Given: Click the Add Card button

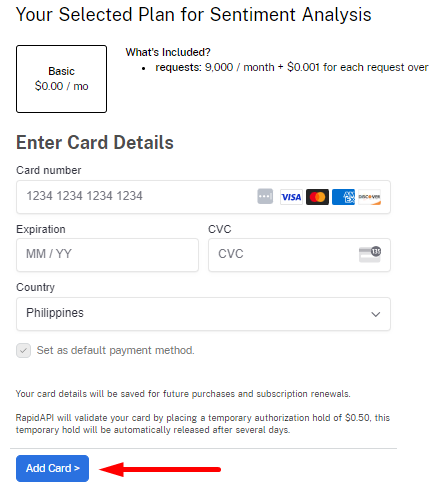Looking at the screenshot, I should tap(52, 468).
